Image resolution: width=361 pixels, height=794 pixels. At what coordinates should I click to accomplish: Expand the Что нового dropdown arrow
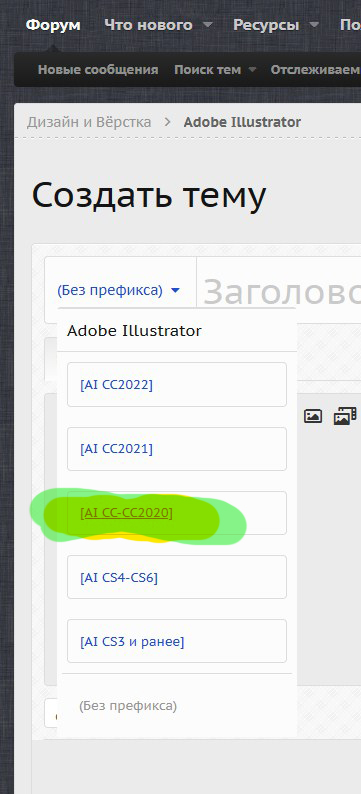pos(208,25)
